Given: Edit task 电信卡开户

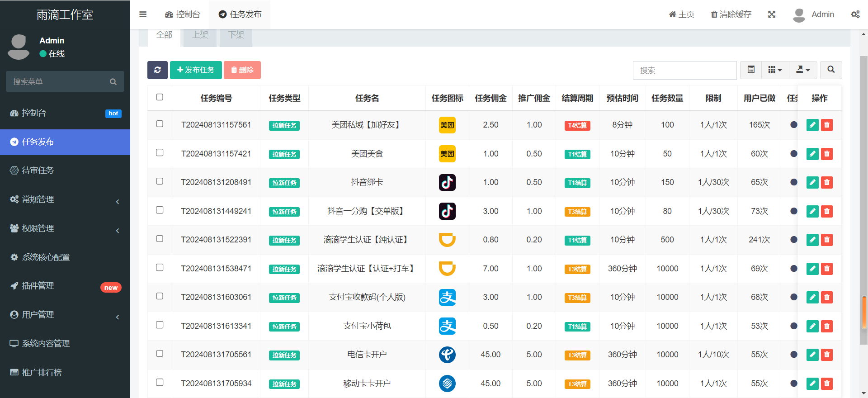Looking at the screenshot, I should tap(812, 355).
